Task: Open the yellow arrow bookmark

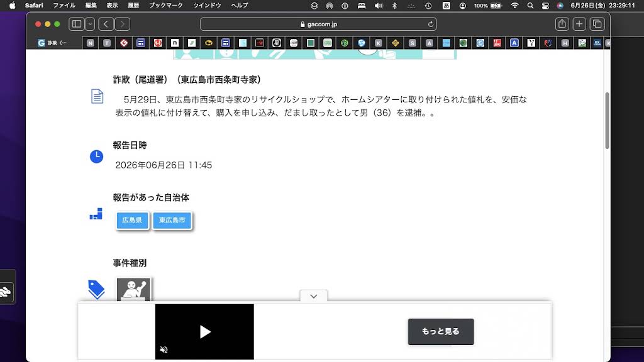Action: tap(209, 43)
